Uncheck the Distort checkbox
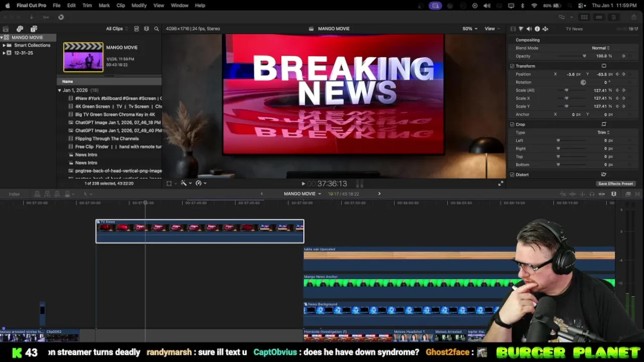Image resolution: width=644 pixels, height=362 pixels. [512, 174]
